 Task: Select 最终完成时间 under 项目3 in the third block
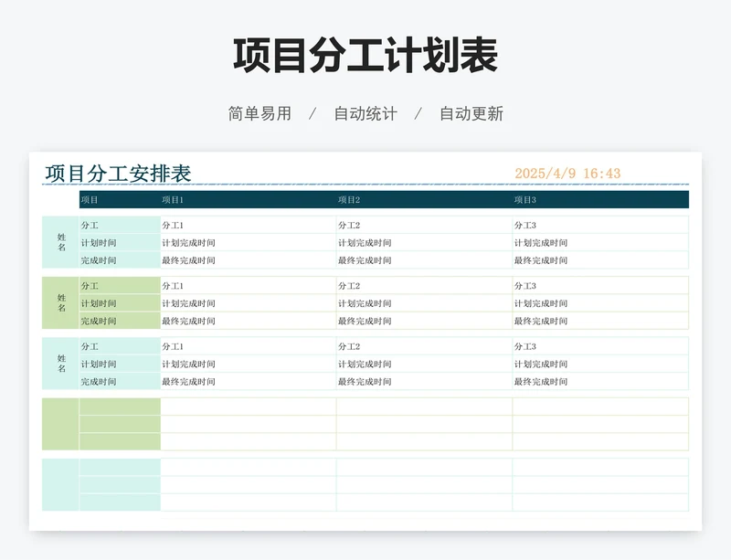pos(540,382)
